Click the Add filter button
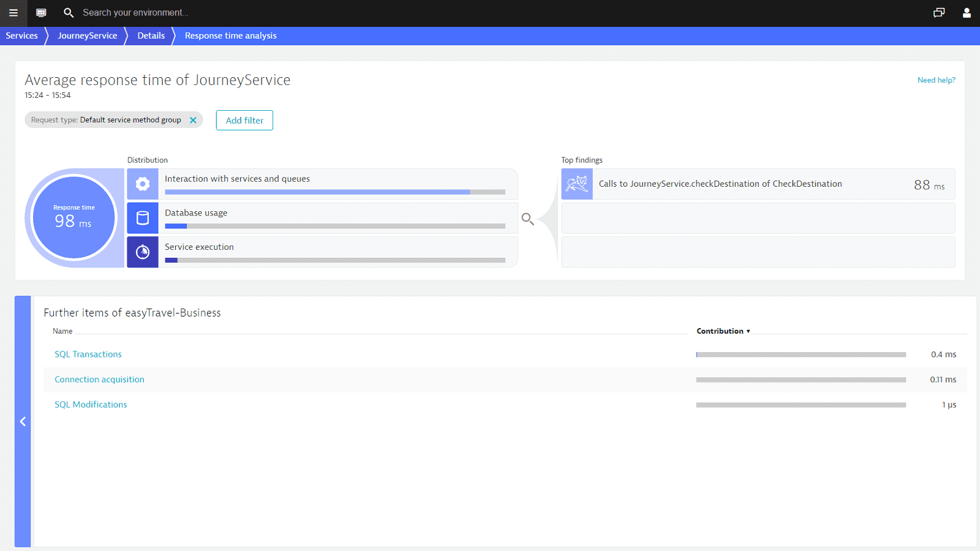Image resolution: width=980 pixels, height=551 pixels. (244, 121)
